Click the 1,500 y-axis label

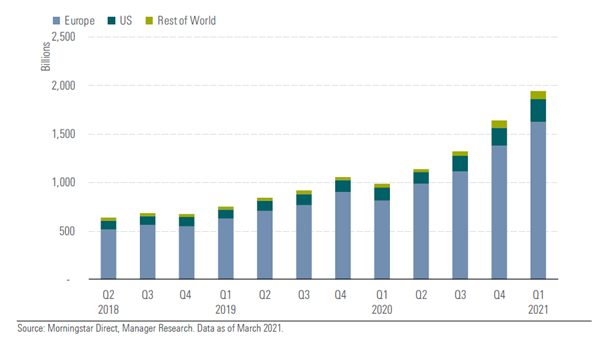[63, 134]
